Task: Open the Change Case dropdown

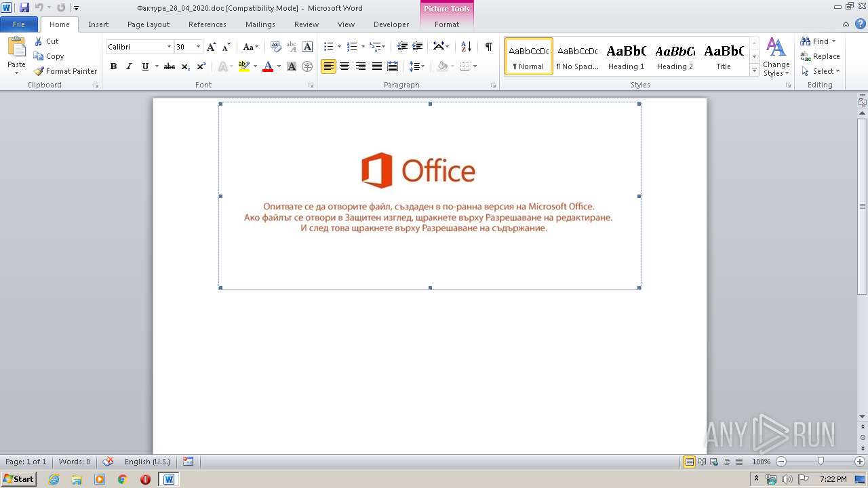Action: click(x=250, y=47)
